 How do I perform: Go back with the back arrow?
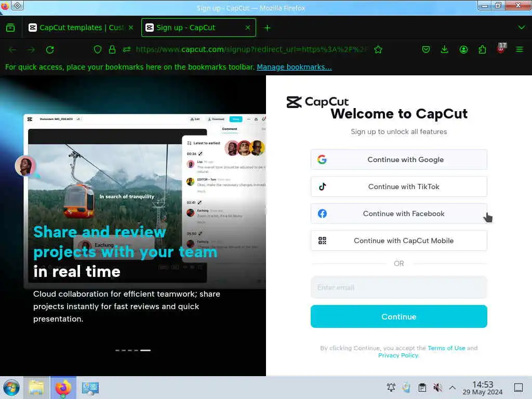point(13,49)
